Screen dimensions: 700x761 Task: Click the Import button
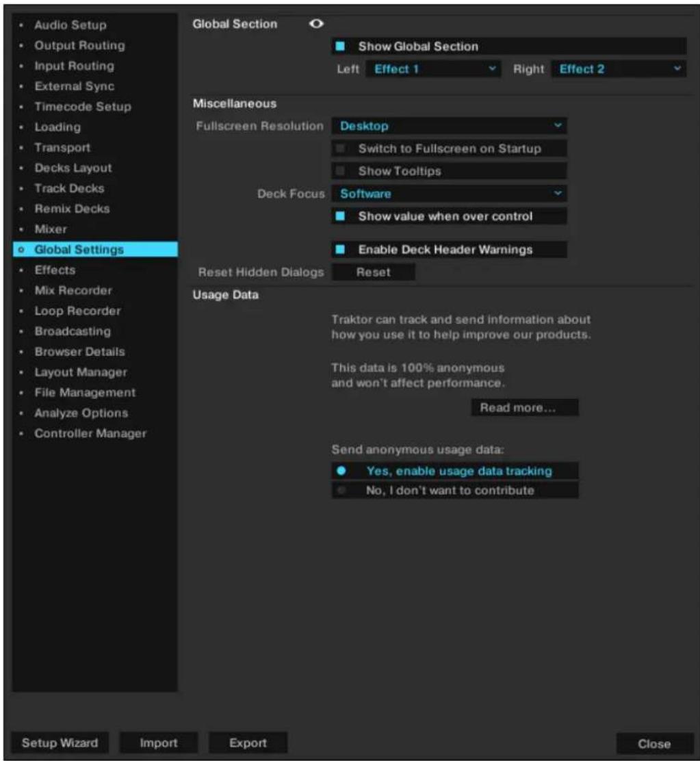point(159,743)
